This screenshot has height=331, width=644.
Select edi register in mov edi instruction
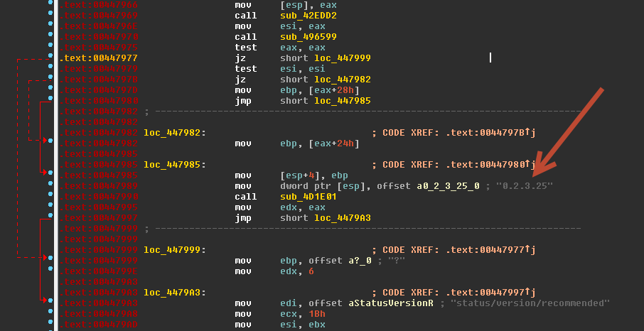(x=289, y=303)
